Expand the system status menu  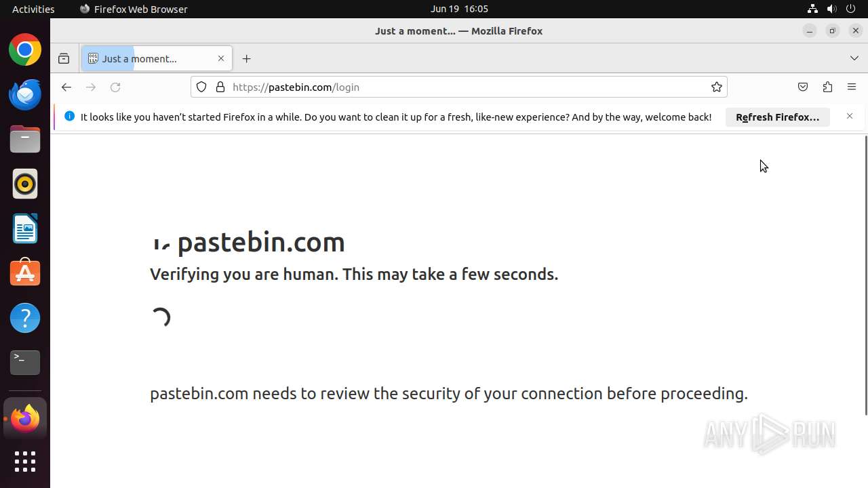(831, 9)
